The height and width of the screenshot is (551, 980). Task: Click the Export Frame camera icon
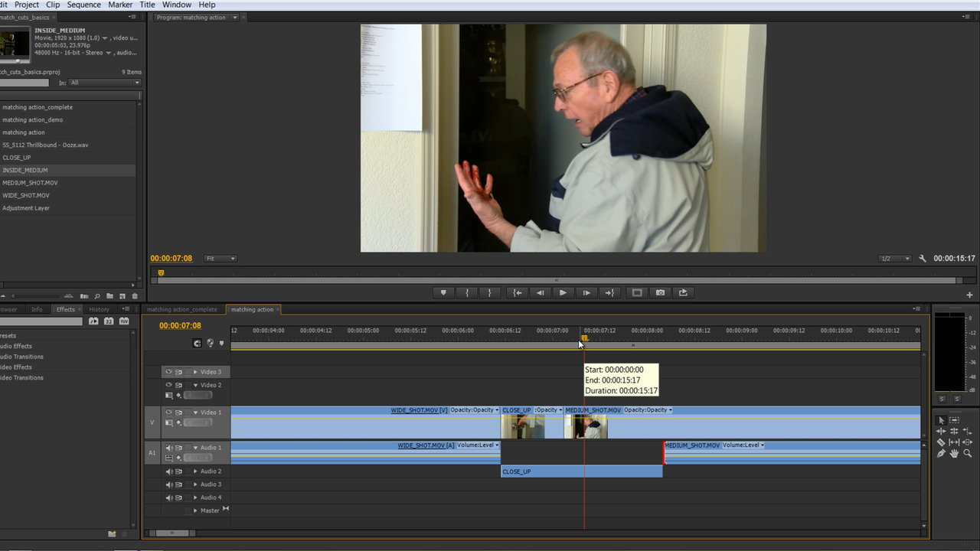point(660,292)
